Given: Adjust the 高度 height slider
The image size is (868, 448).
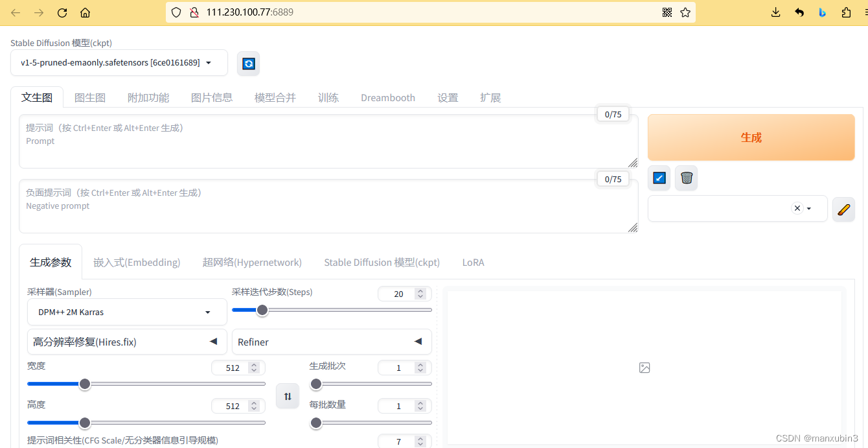Looking at the screenshot, I should coord(146,423).
